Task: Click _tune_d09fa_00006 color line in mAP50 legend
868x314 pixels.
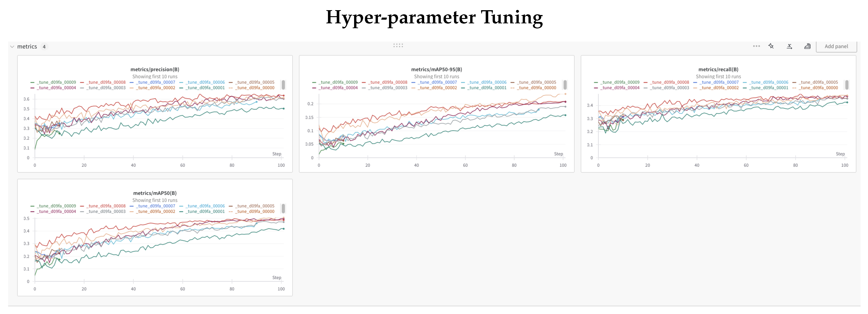Action: point(182,206)
